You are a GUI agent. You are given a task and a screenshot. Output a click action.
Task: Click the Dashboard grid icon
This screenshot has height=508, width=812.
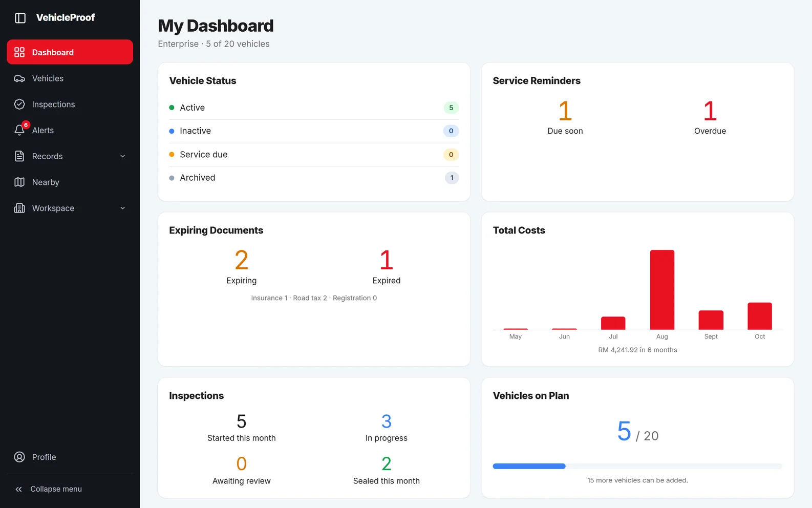point(19,52)
